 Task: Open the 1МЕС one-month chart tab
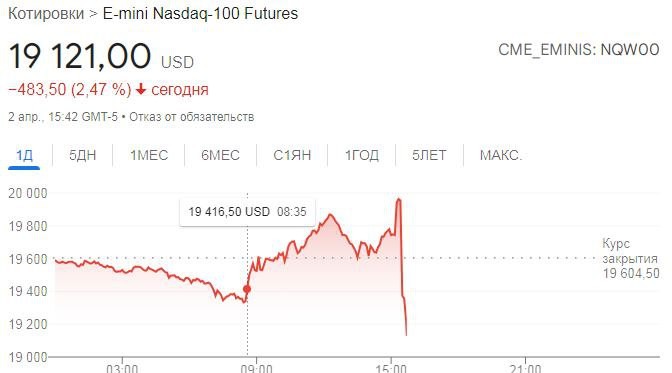(149, 155)
